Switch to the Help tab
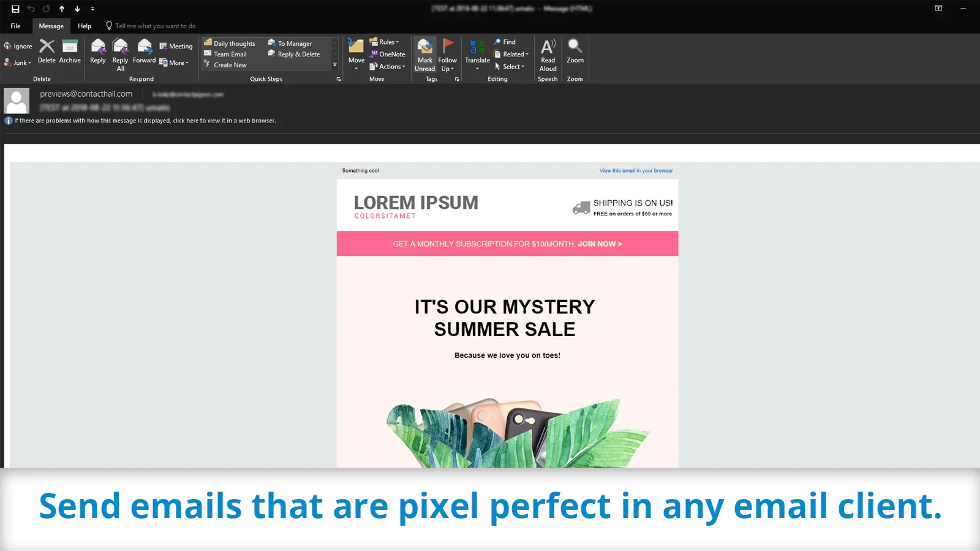The width and height of the screenshot is (980, 551). coord(85,26)
